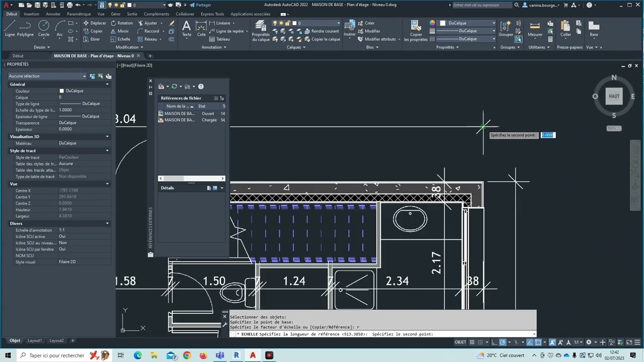Click the Coller clipboard icon

point(566,29)
